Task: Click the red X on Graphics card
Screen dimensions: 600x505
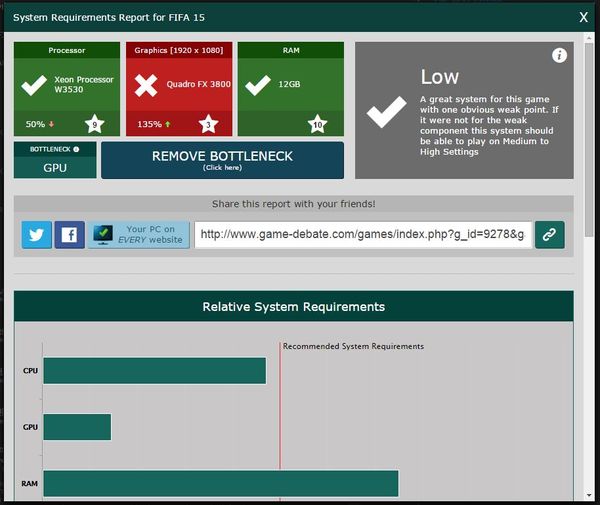Action: (x=146, y=85)
